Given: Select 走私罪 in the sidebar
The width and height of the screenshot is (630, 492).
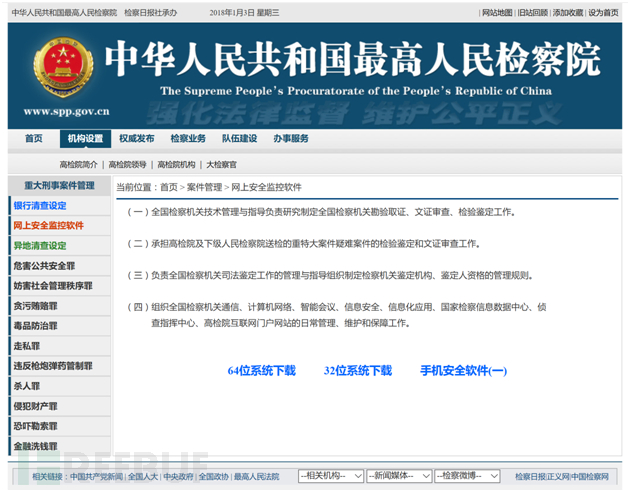Looking at the screenshot, I should pyautogui.click(x=27, y=346).
